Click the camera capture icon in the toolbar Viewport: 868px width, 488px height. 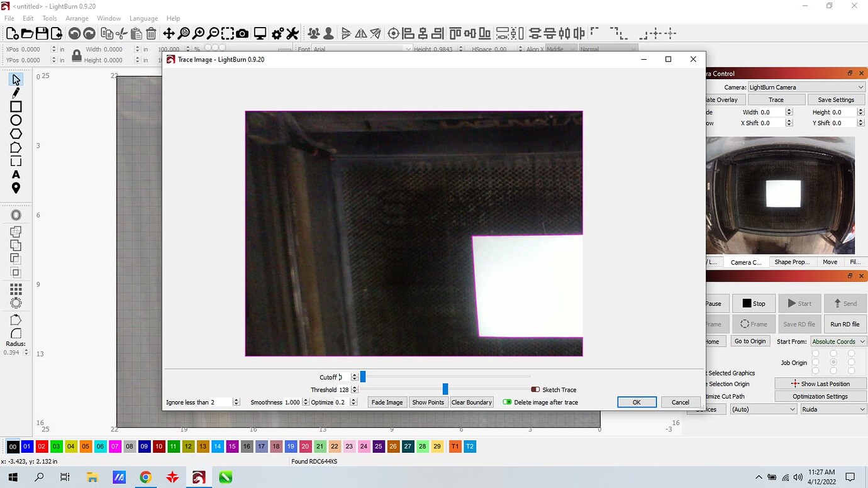[x=242, y=33]
